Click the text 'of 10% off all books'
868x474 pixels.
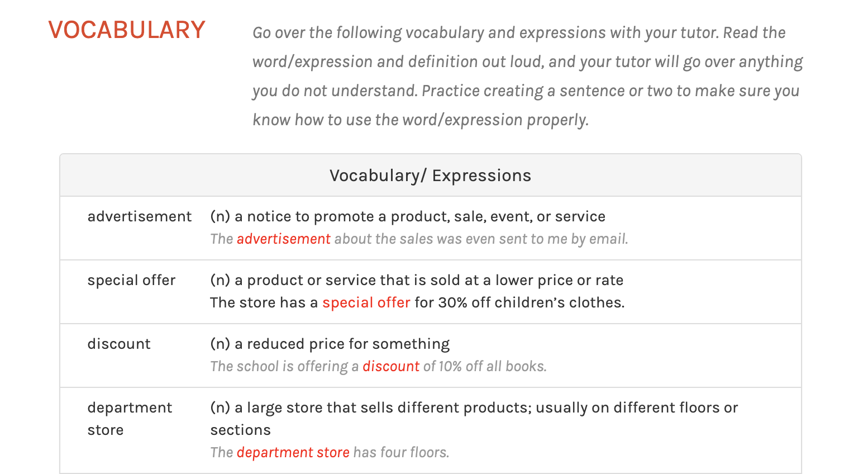coord(485,367)
